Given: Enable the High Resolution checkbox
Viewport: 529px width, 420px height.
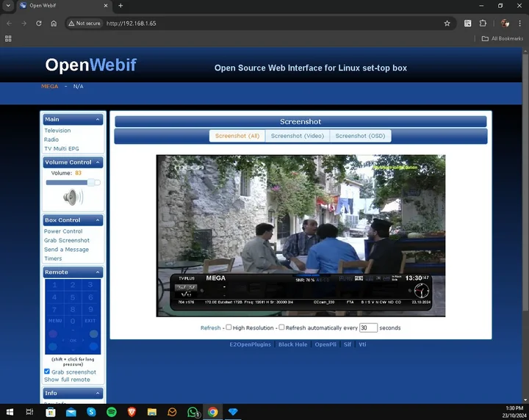Looking at the screenshot, I should point(228,327).
